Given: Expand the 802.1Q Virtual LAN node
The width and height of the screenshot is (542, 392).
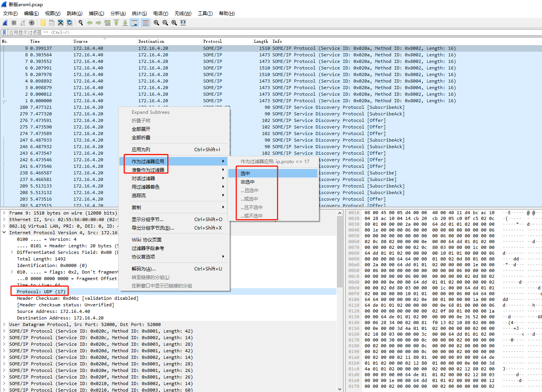Looking at the screenshot, I should [x=4, y=226].
